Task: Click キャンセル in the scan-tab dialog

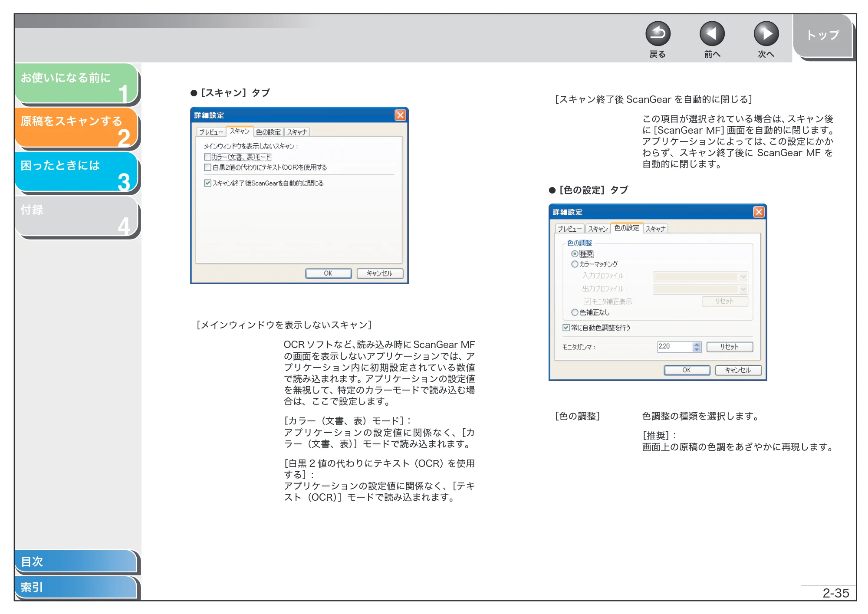Action: [380, 273]
